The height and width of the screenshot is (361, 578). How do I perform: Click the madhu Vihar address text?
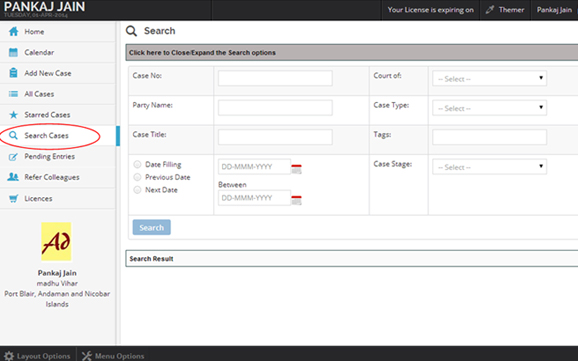[x=57, y=284]
